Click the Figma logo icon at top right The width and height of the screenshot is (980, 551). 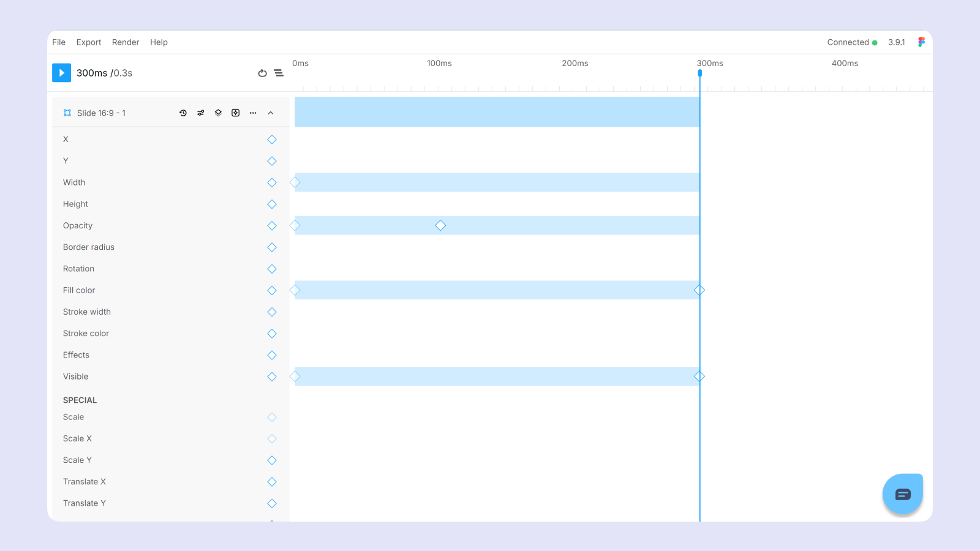point(921,42)
